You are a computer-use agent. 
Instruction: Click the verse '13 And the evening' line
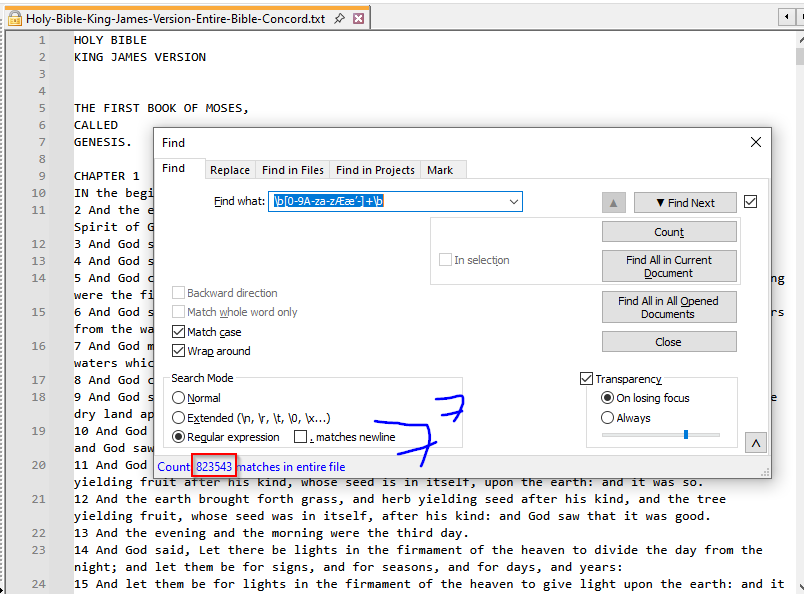point(272,533)
